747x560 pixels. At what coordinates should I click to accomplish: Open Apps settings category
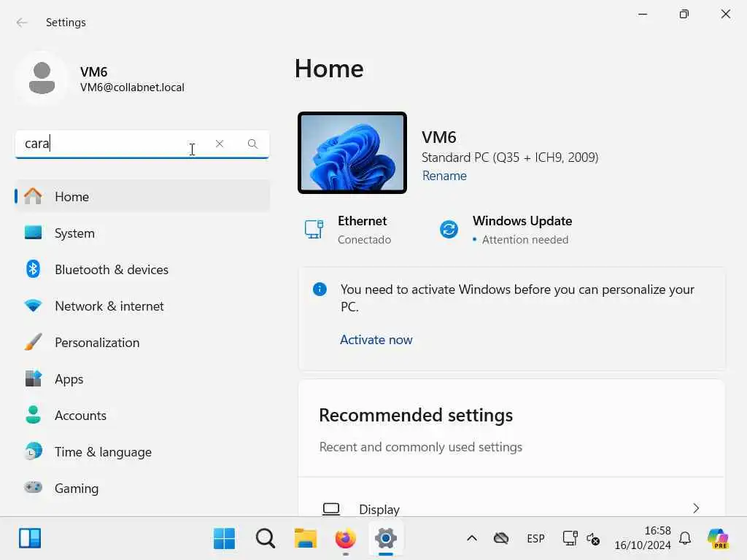pos(142,379)
